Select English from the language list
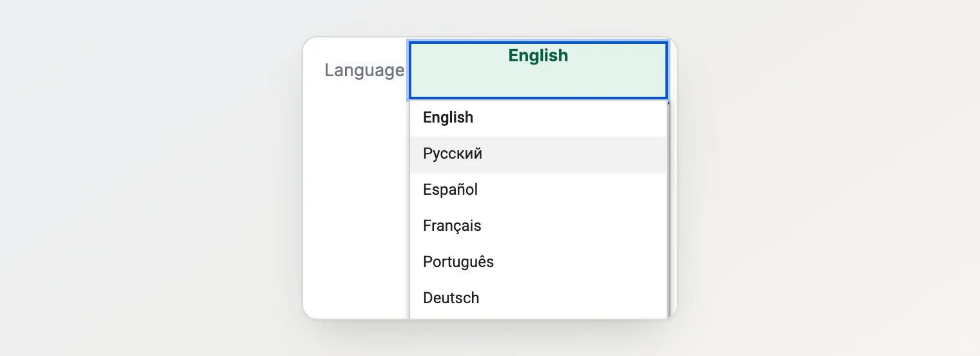Screen dimensions: 980x356 [x=538, y=118]
